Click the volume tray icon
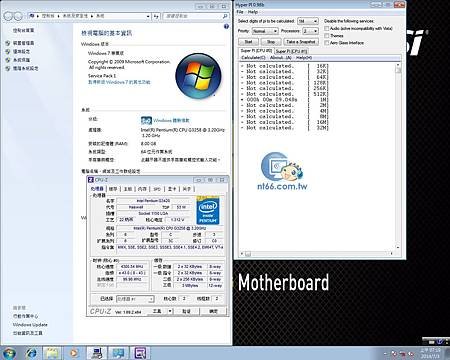 pyautogui.click(x=411, y=353)
